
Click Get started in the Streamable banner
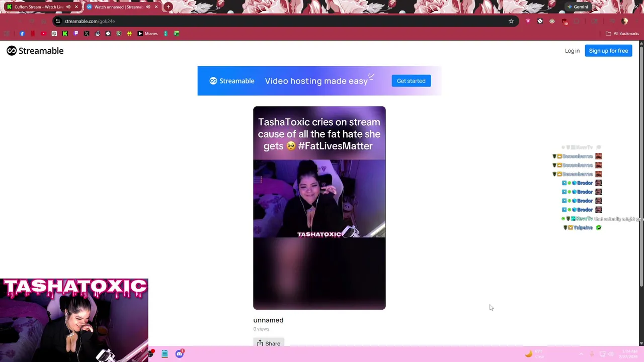point(411,81)
